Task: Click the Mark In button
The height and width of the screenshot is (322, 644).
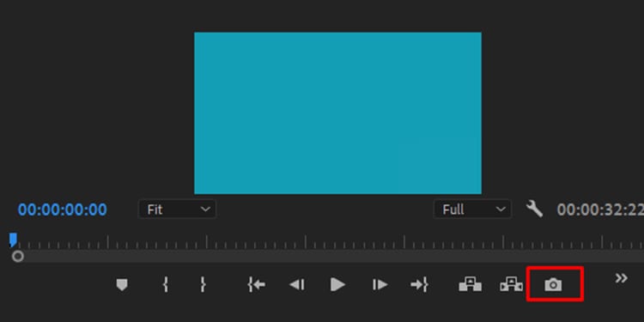Action: point(166,284)
